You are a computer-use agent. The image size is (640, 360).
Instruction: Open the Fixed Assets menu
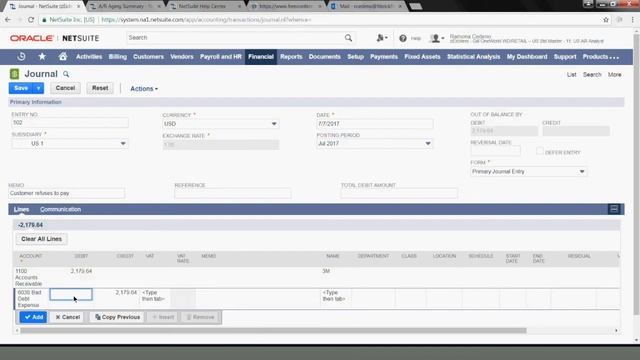[x=422, y=57]
